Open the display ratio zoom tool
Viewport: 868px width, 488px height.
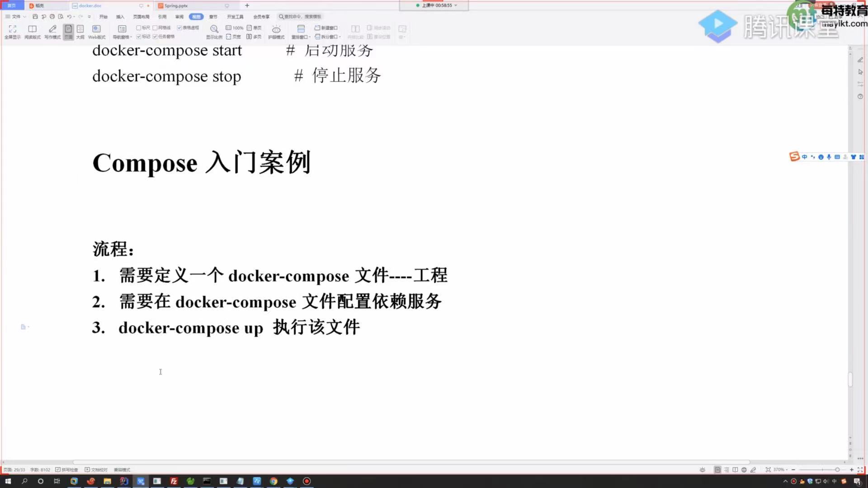(x=214, y=31)
